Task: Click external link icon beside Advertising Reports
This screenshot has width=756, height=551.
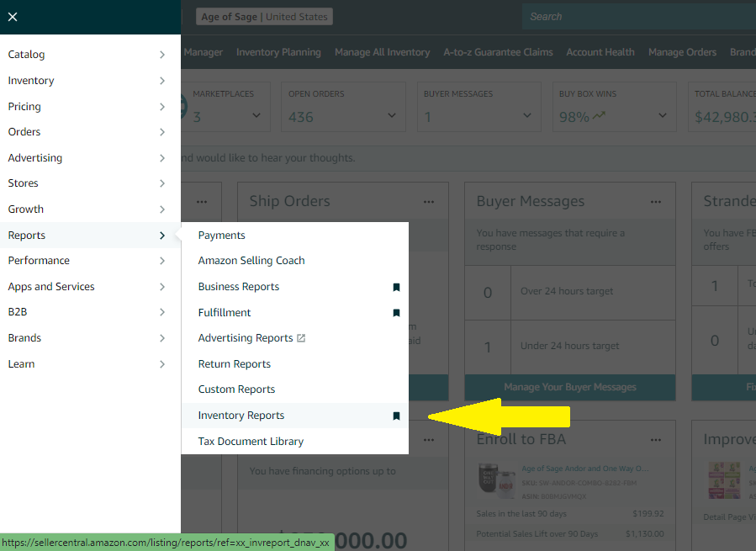Action: click(301, 338)
